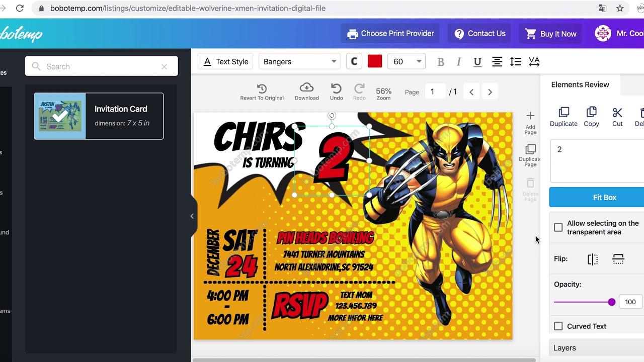Click the Buy It Now button

(x=550, y=34)
